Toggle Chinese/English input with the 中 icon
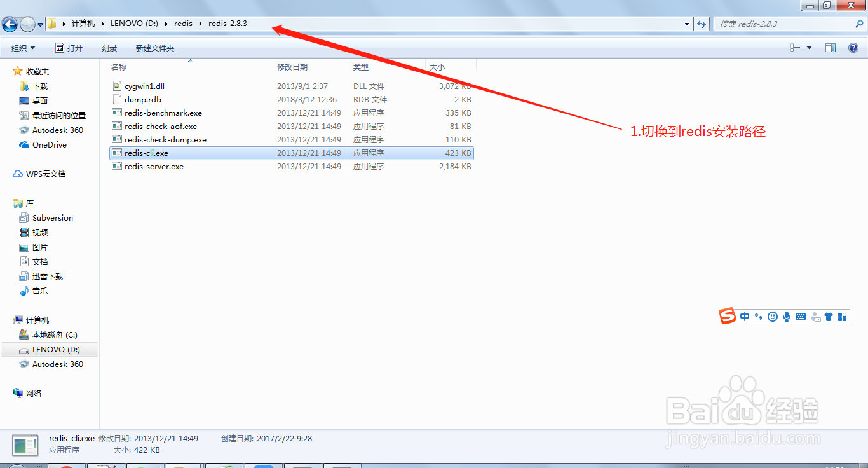This screenshot has height=468, width=868. coord(745,316)
